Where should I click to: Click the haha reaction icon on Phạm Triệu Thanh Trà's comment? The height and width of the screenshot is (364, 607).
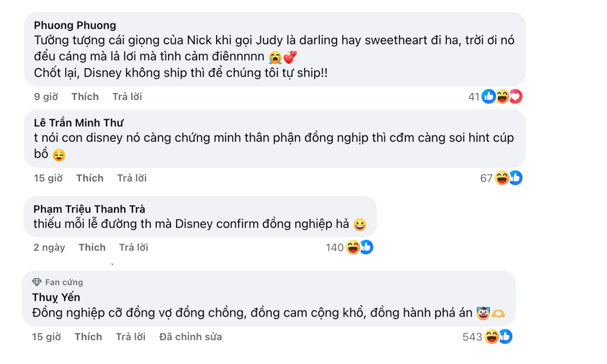[x=353, y=248]
